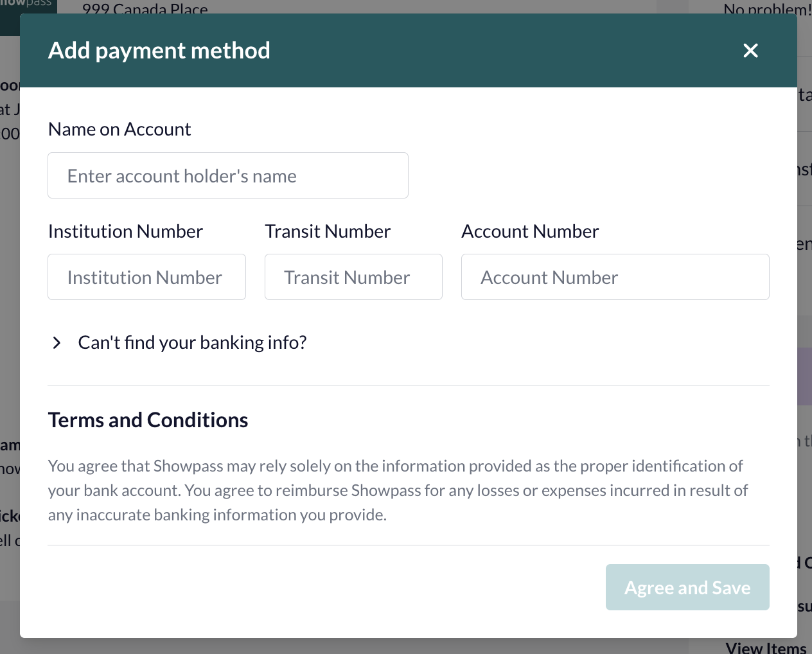
Task: Click inside the Account Number input box
Action: [615, 277]
